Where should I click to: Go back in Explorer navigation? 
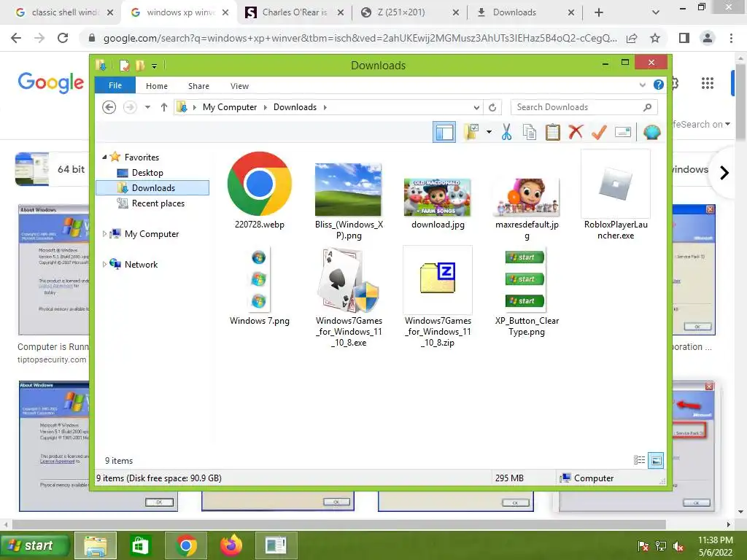click(x=109, y=107)
